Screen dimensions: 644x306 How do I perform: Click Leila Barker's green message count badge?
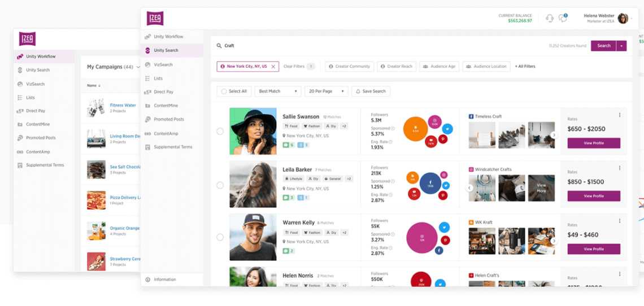coord(288,198)
